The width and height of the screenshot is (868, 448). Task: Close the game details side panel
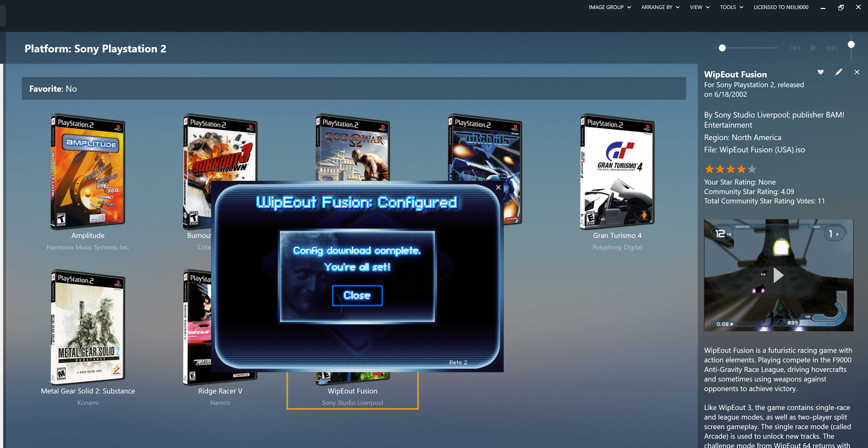click(x=857, y=72)
